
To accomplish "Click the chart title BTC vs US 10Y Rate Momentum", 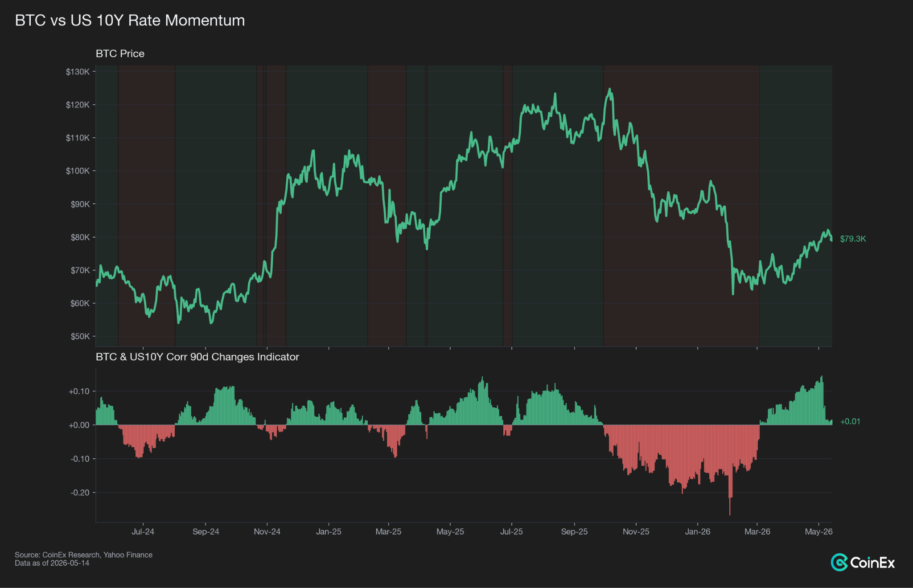I will pos(130,21).
